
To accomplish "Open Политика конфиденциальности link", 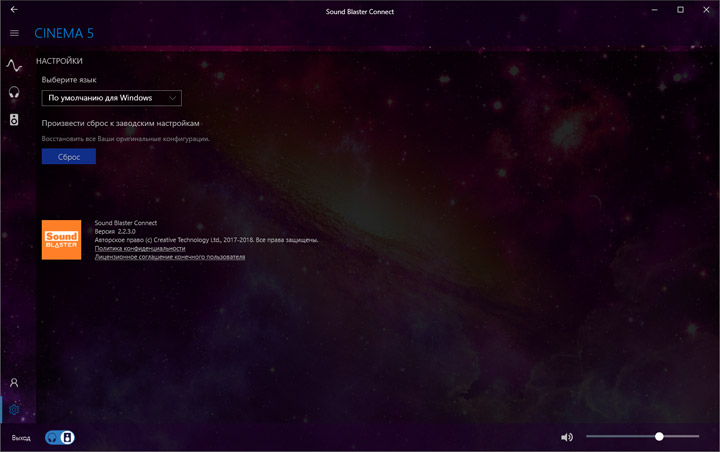I will tap(140, 249).
